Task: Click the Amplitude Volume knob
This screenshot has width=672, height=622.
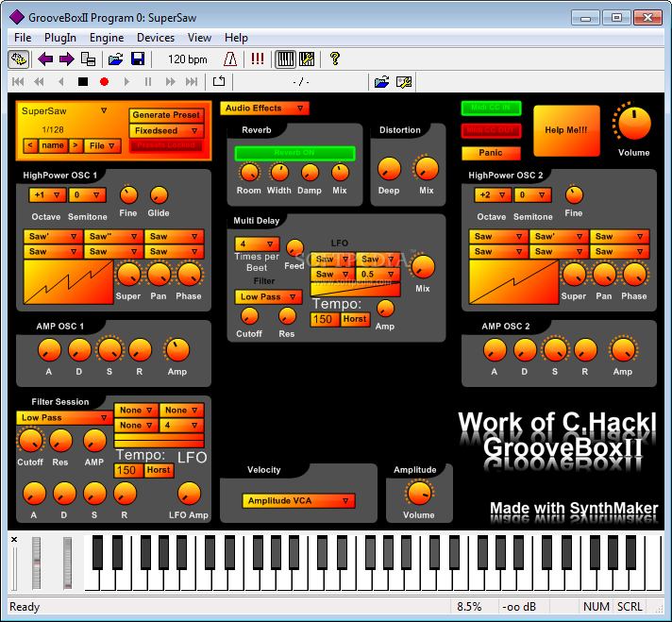Action: (x=419, y=493)
